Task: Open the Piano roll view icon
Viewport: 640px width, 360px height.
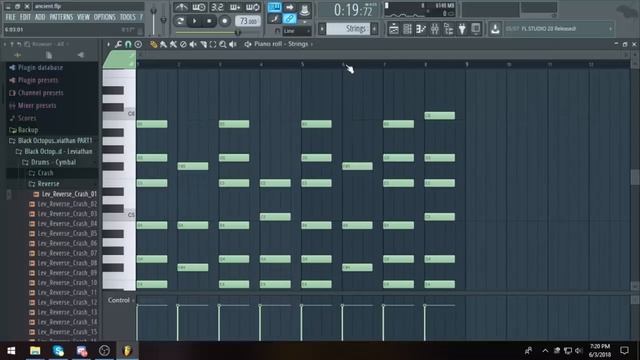Action: [421, 29]
